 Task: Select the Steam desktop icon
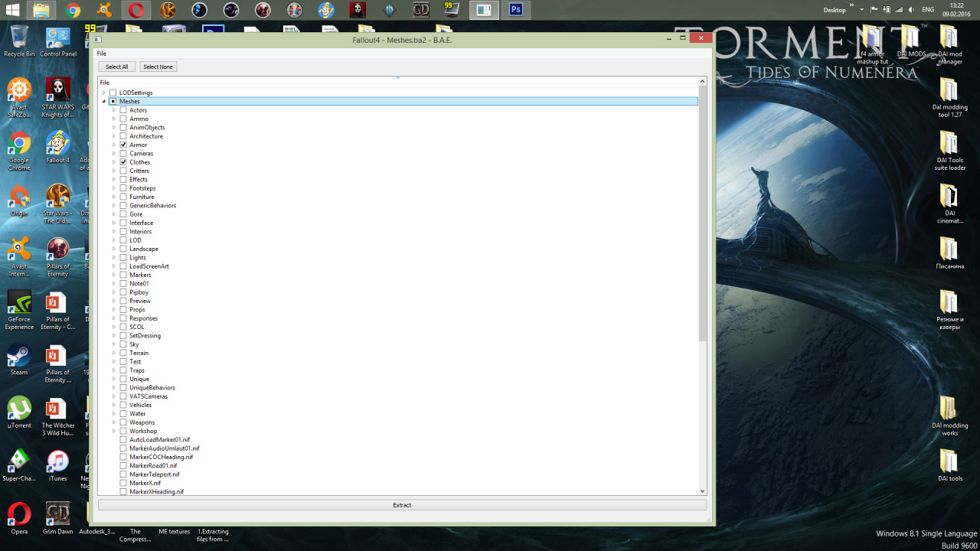[x=19, y=360]
